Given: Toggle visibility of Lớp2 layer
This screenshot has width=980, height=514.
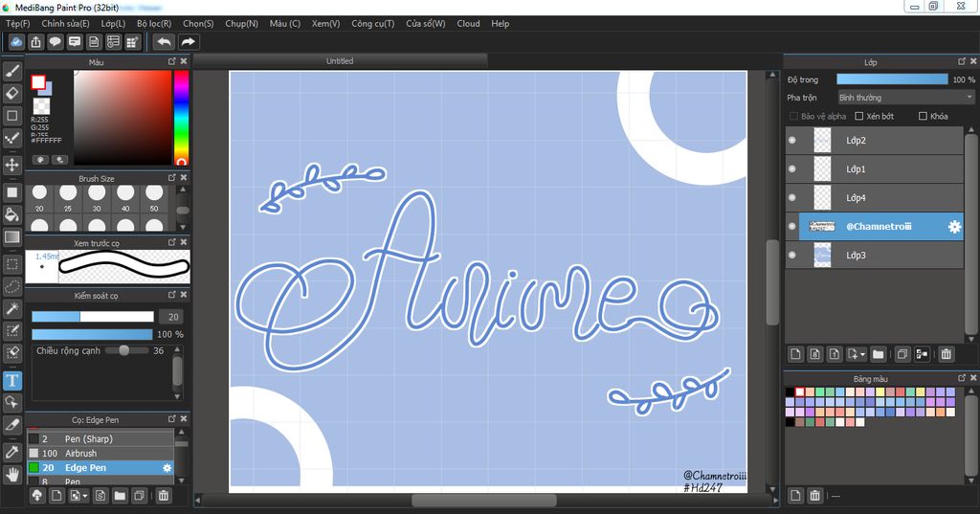Looking at the screenshot, I should (792, 140).
